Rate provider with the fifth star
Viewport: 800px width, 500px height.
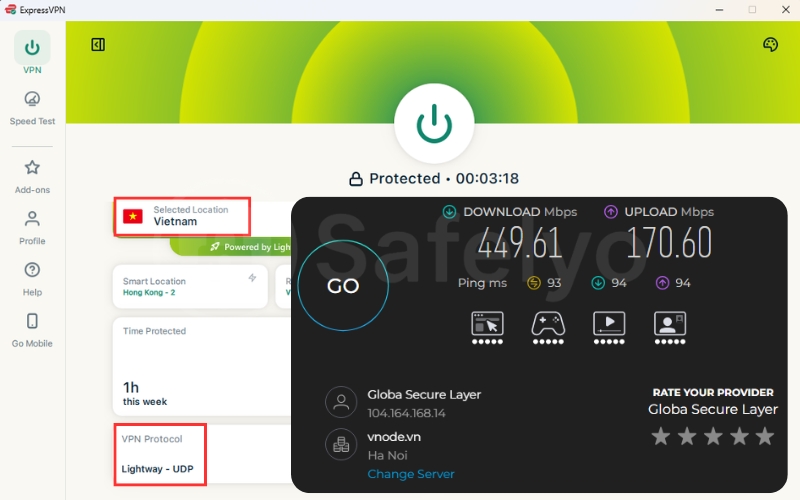pyautogui.click(x=765, y=436)
